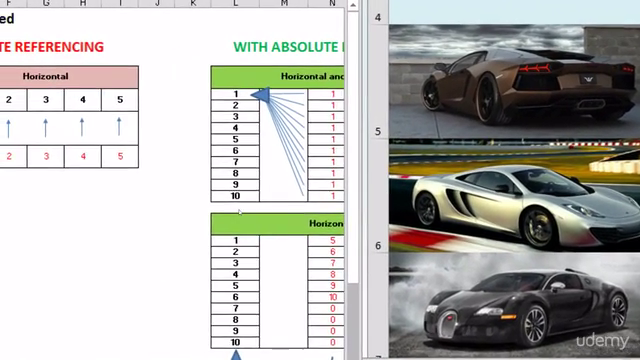The width and height of the screenshot is (640, 360).
Task: Click cell "1" in lower table's first column
Action: pos(236,240)
